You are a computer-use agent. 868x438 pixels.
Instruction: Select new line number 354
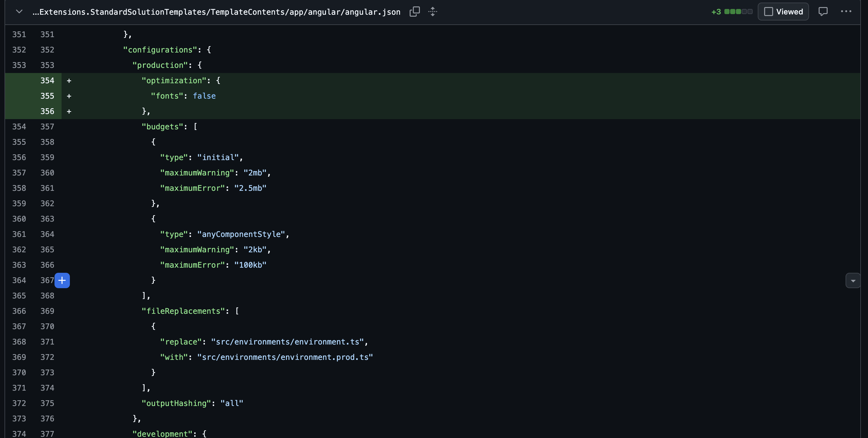pyautogui.click(x=47, y=80)
